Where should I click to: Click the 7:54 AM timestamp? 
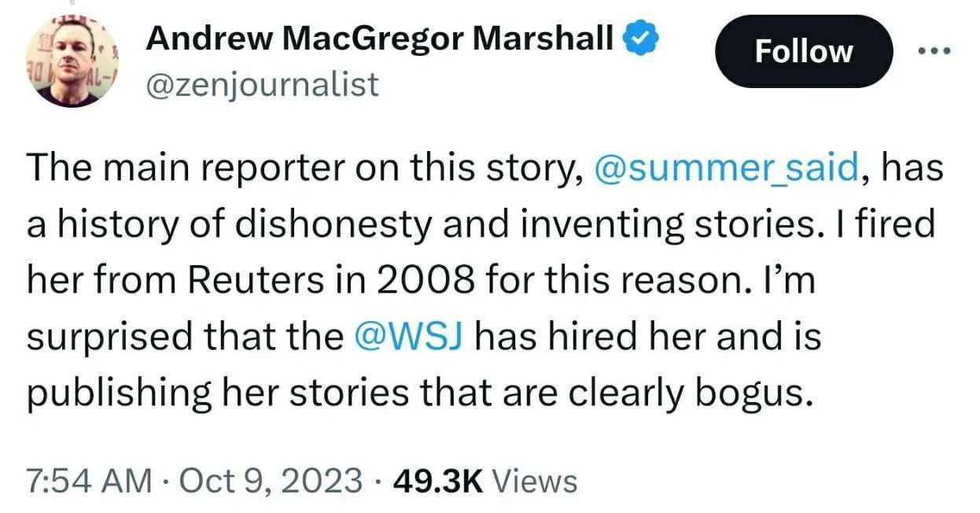tap(87, 480)
